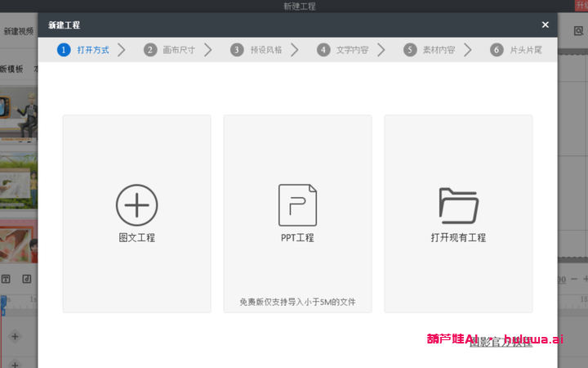The width and height of the screenshot is (588, 368).
Task: Close the 新建工程 dialog
Action: [x=545, y=25]
